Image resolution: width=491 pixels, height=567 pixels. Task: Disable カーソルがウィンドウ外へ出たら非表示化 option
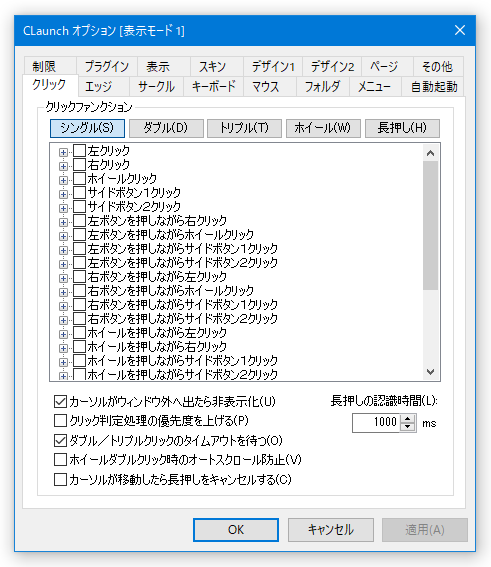tap(60, 401)
